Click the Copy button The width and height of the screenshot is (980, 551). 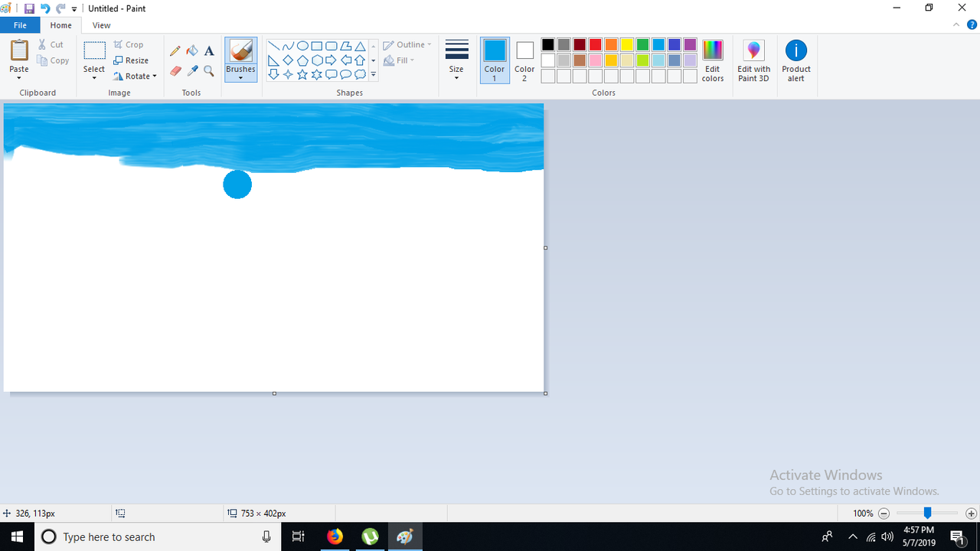(53, 60)
